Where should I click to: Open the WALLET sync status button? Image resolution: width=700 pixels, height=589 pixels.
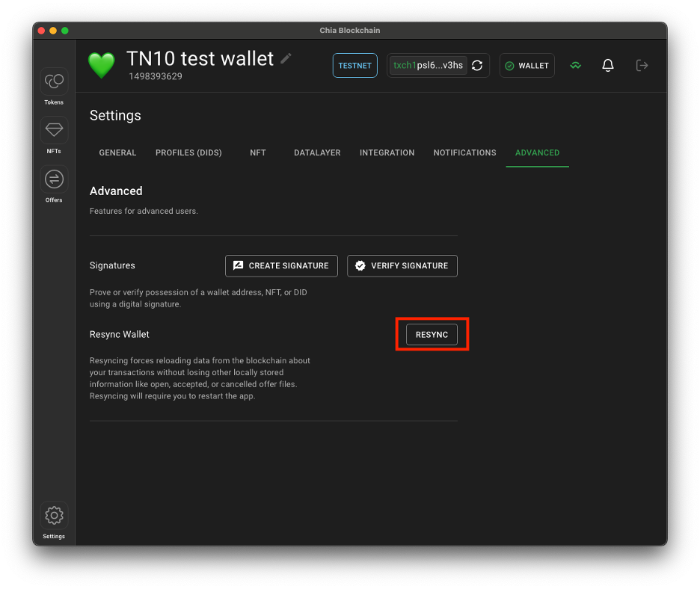pyautogui.click(x=526, y=66)
